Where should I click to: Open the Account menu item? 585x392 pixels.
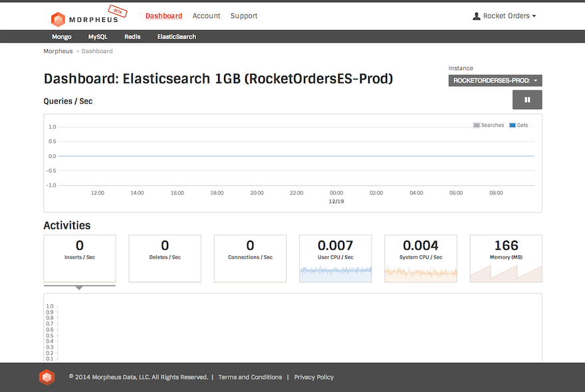(206, 16)
